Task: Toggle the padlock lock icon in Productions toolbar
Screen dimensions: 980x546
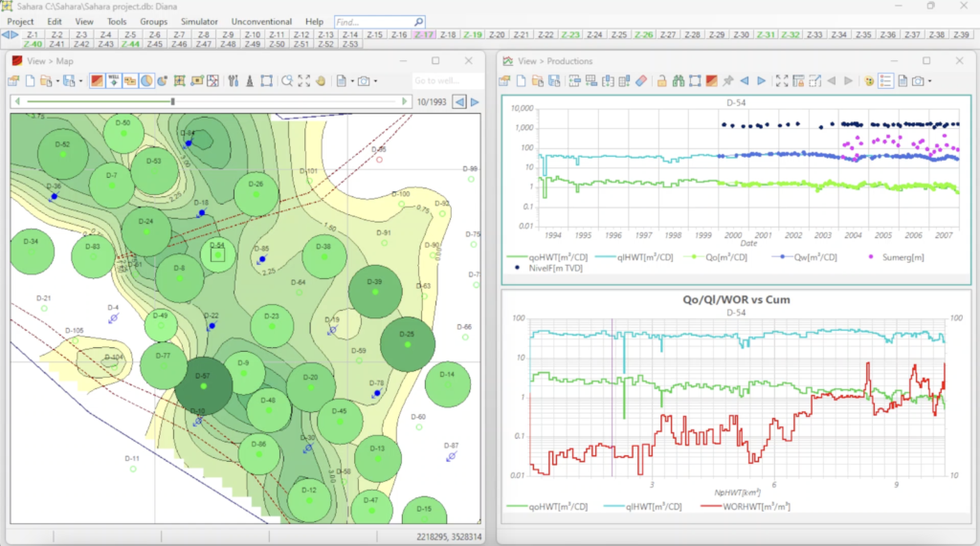Action: point(661,80)
